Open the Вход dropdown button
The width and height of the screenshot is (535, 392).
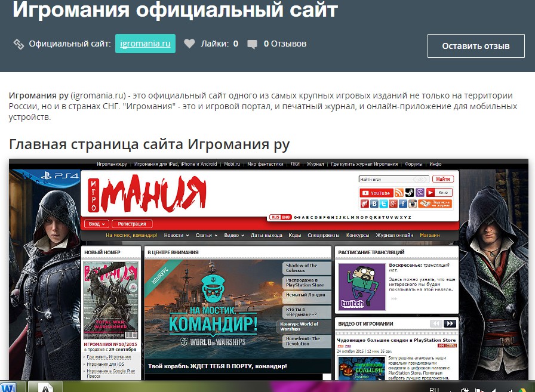tap(97, 224)
